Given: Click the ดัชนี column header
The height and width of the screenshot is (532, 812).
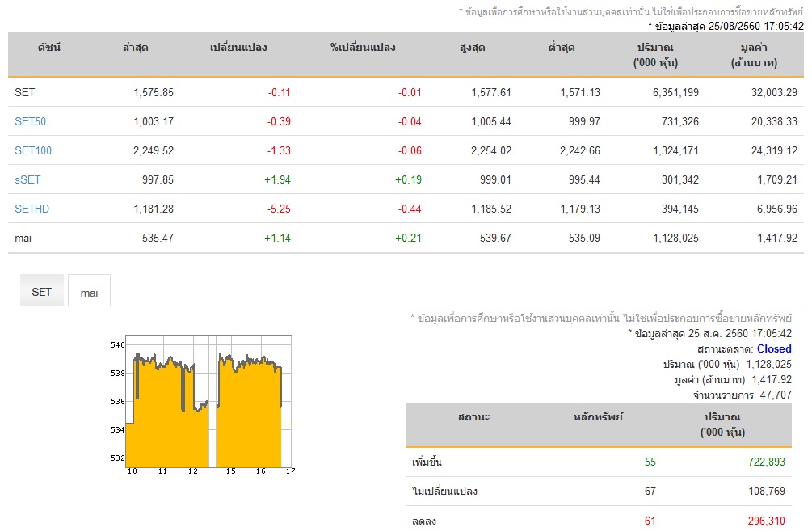Looking at the screenshot, I should pyautogui.click(x=49, y=47).
